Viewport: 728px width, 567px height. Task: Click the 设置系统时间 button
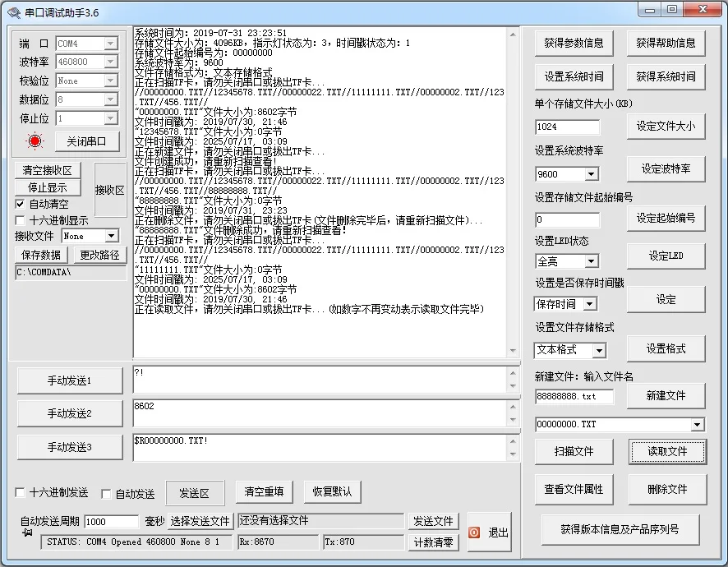(x=574, y=76)
